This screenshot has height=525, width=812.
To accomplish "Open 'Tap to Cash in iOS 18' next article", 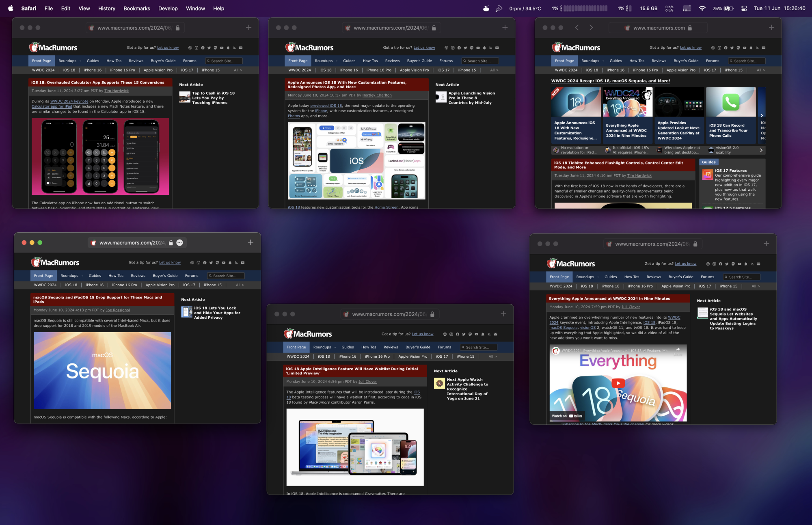I will [x=213, y=98].
